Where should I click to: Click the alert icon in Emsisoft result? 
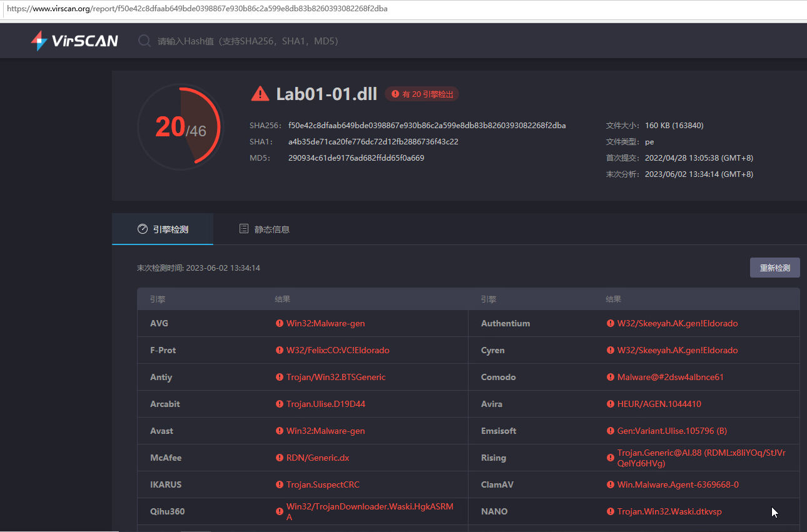(x=611, y=431)
